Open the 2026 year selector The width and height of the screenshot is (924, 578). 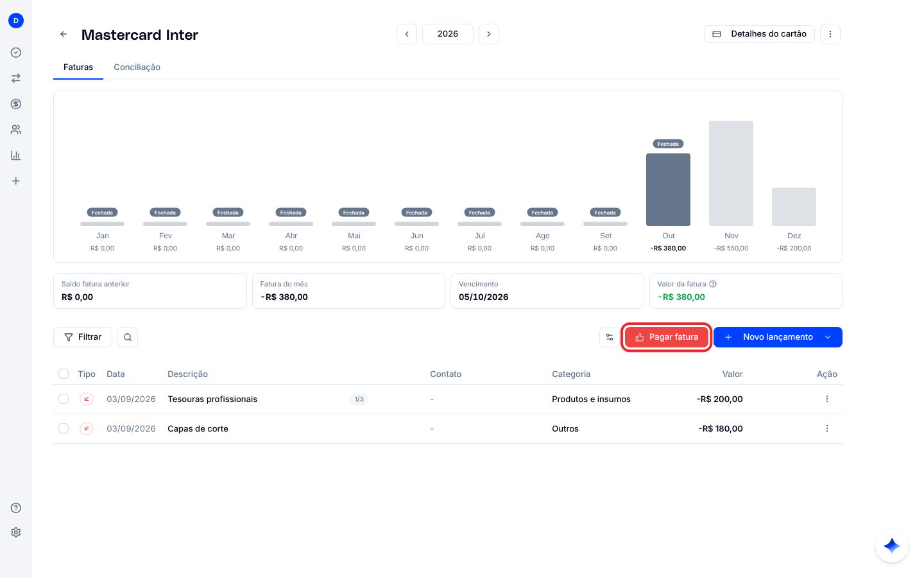pos(448,34)
